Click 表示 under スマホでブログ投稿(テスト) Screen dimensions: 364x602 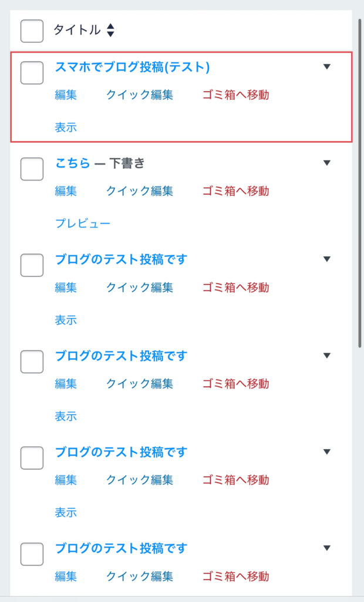(66, 128)
